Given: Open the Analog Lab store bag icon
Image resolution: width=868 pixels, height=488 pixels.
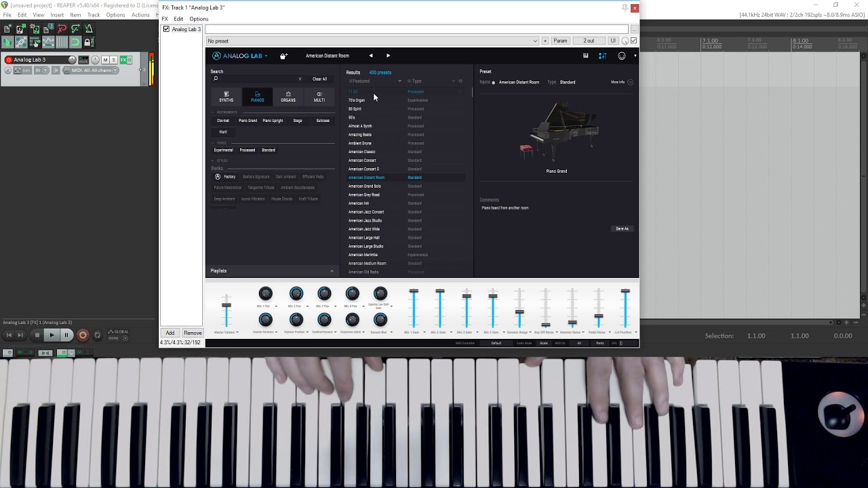Looking at the screenshot, I should (284, 56).
